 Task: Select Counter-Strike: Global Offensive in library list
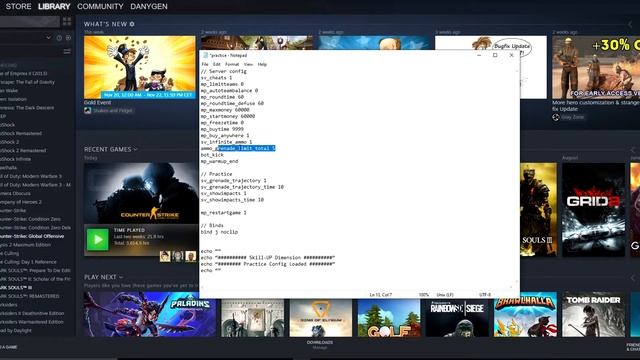[x=32, y=236]
